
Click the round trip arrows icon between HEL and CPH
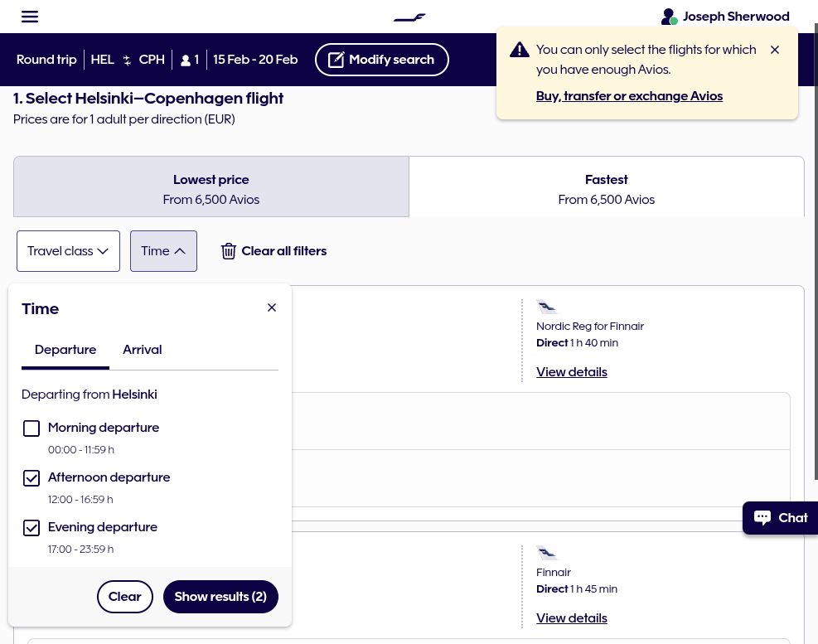click(127, 60)
